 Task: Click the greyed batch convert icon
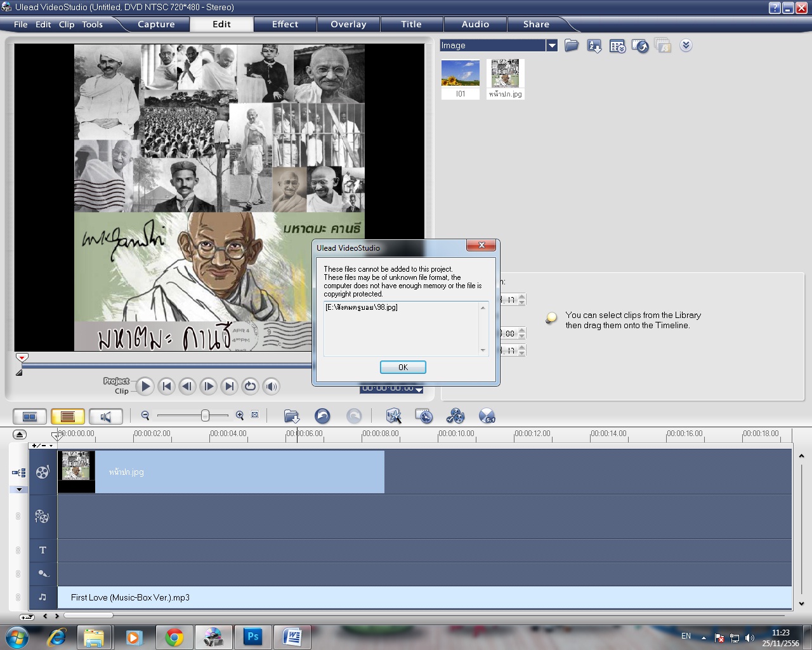click(663, 46)
